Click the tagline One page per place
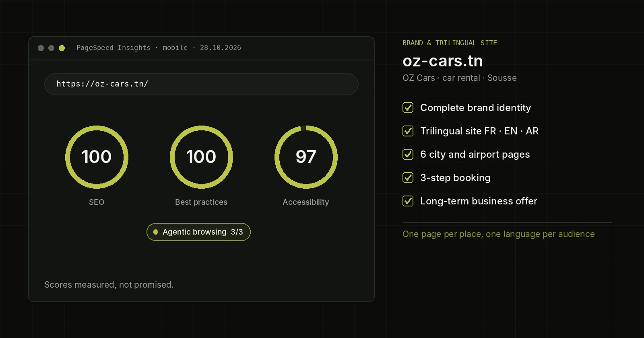 pos(498,234)
